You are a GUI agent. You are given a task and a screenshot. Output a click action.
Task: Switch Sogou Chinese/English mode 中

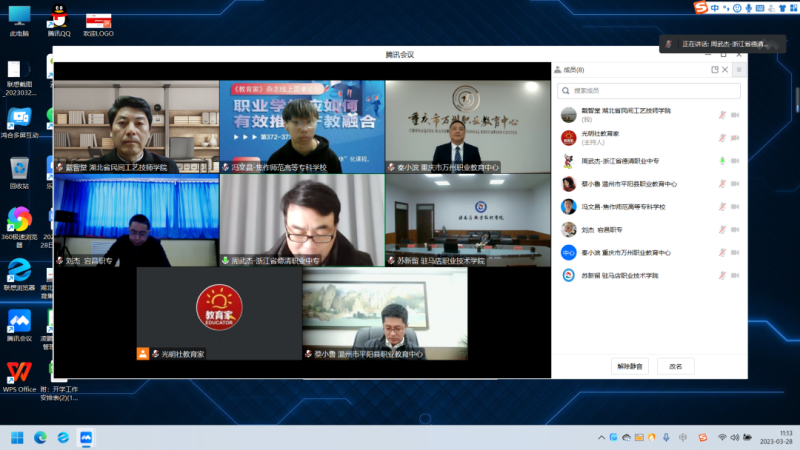point(715,8)
